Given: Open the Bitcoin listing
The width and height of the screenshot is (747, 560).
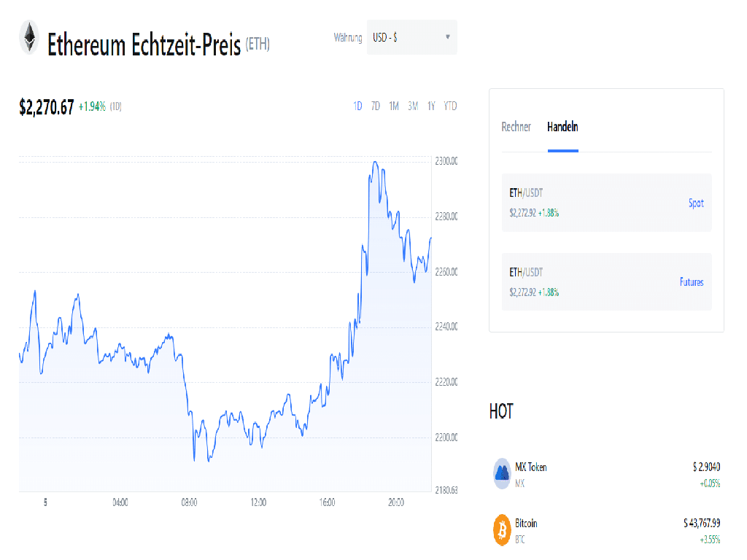Looking at the screenshot, I should pyautogui.click(x=526, y=524).
